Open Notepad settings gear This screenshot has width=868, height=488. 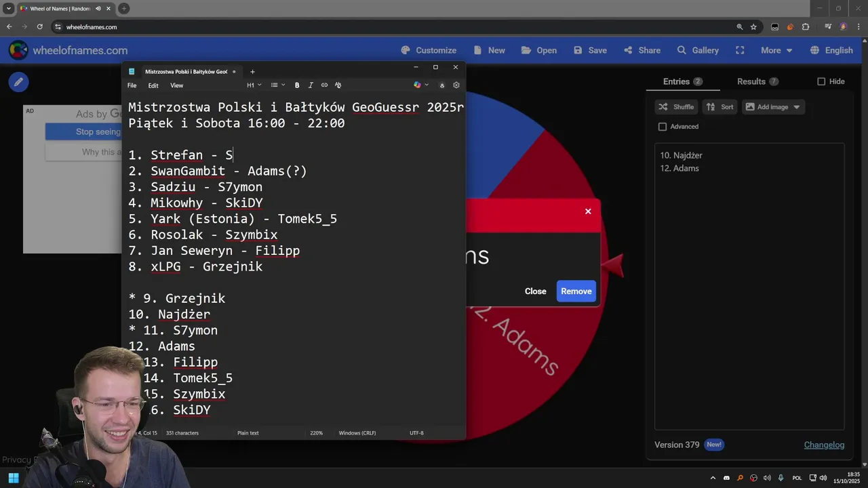tap(456, 85)
